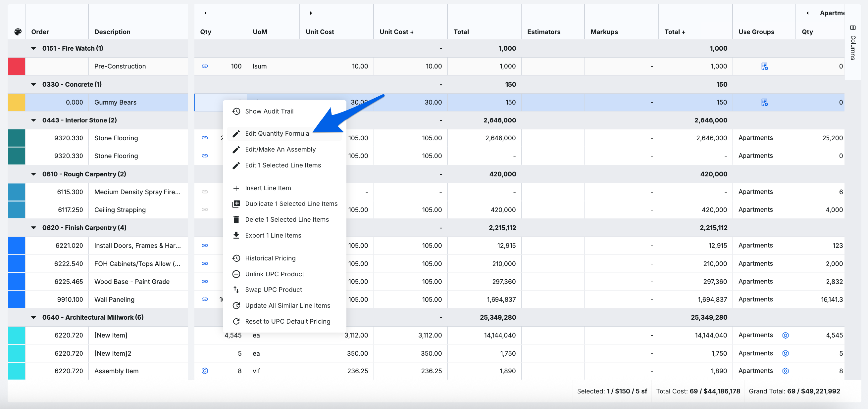Image resolution: width=868 pixels, height=409 pixels.
Task: Click grayed link icon on Ceiling Strapping row
Action: pos(205,210)
